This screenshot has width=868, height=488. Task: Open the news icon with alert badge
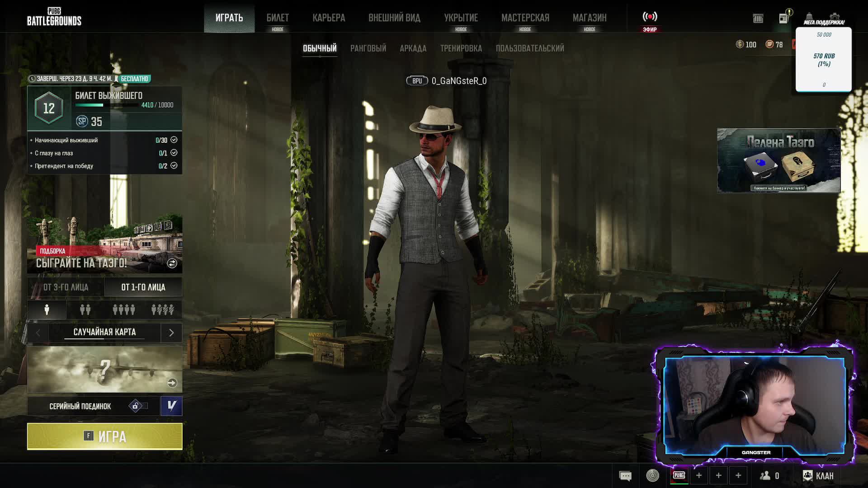(x=784, y=18)
